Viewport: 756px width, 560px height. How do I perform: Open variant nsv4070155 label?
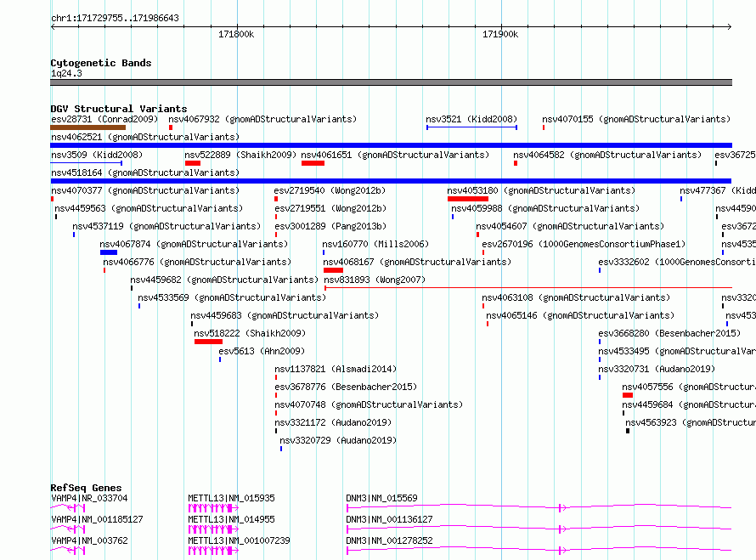coord(636,119)
